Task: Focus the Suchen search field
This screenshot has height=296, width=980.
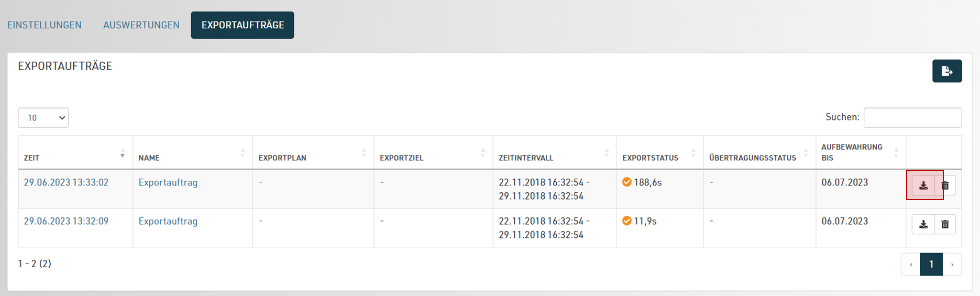Action: (x=912, y=117)
